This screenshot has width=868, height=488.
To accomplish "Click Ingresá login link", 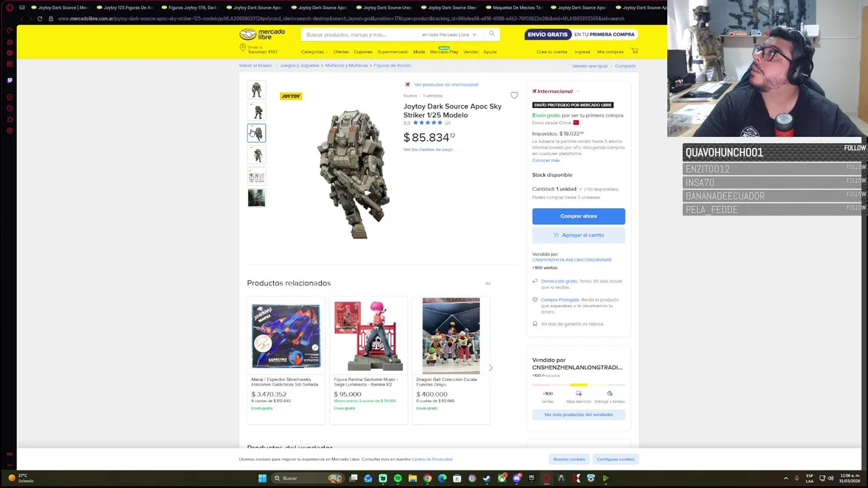I will (x=582, y=52).
